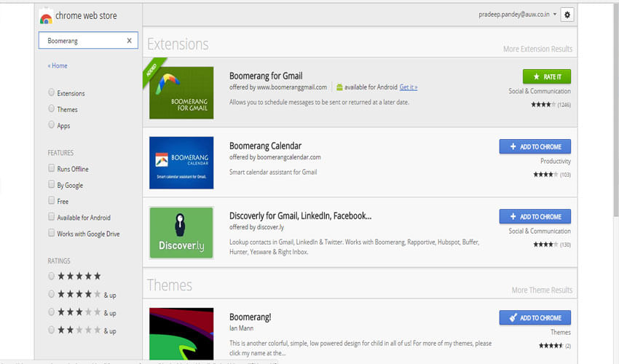619x364 pixels.
Task: Enable the Works with Google Drive checkbox
Action: [x=51, y=233]
